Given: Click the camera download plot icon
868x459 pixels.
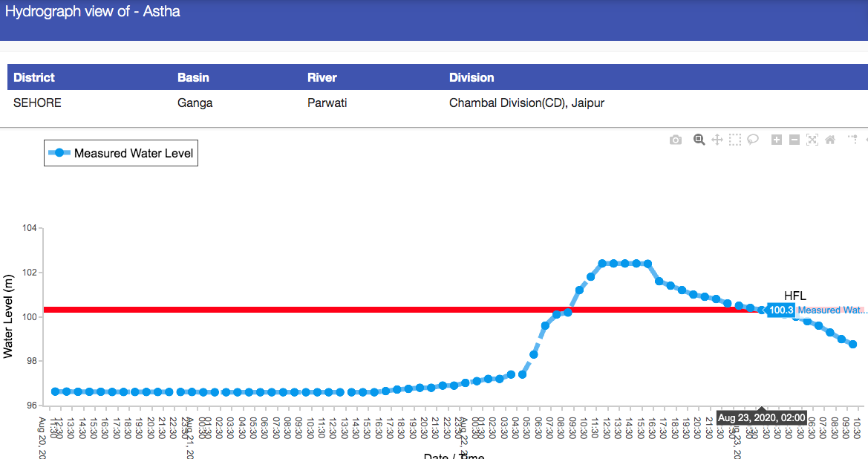Looking at the screenshot, I should [x=675, y=140].
